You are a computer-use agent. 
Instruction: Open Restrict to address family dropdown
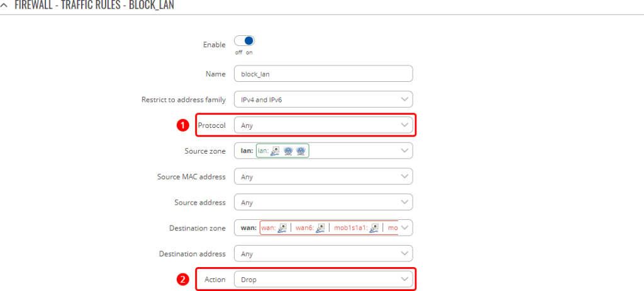click(x=323, y=99)
